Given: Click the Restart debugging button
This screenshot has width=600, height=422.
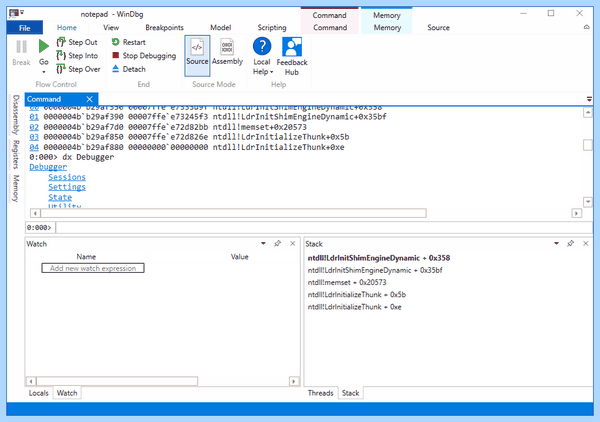Looking at the screenshot, I should click(x=129, y=42).
